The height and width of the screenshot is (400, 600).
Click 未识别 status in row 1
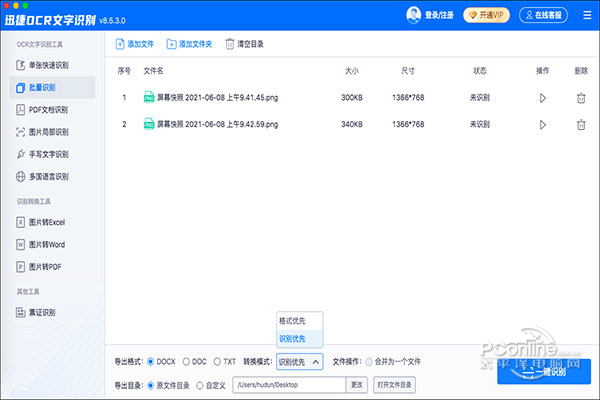click(x=480, y=98)
